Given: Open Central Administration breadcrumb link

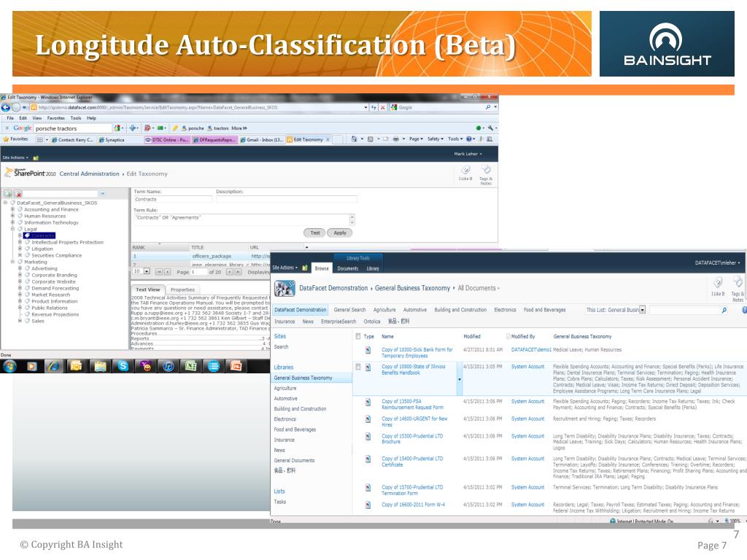Looking at the screenshot, I should [x=89, y=174].
